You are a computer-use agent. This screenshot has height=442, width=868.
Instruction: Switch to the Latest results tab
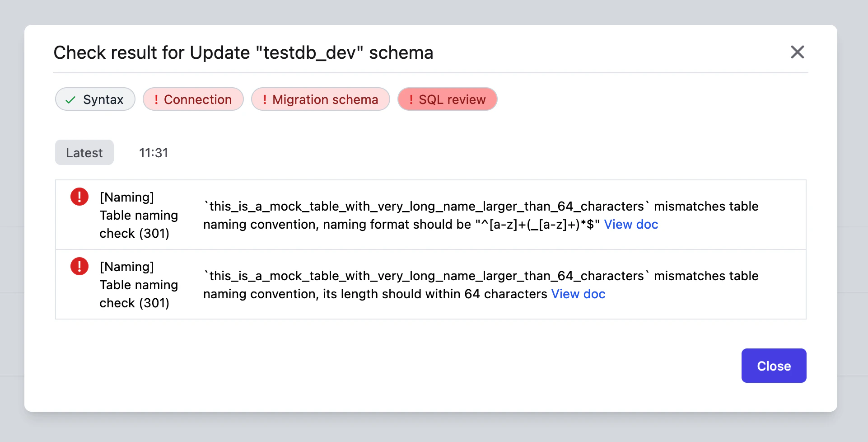84,153
